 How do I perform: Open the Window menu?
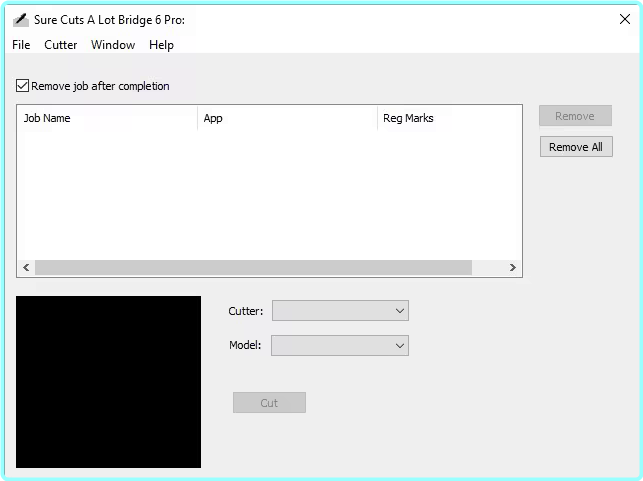pos(113,45)
